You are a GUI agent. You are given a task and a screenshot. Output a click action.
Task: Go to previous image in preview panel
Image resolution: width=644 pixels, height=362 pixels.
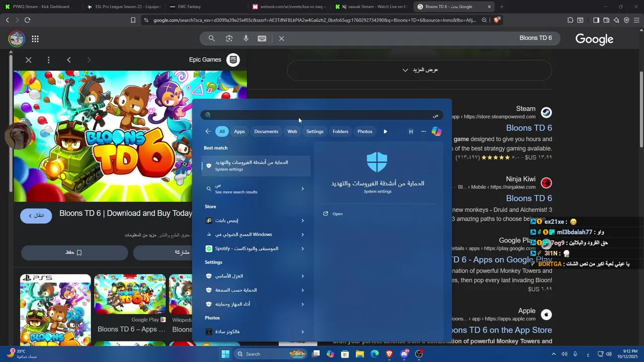(x=69, y=60)
